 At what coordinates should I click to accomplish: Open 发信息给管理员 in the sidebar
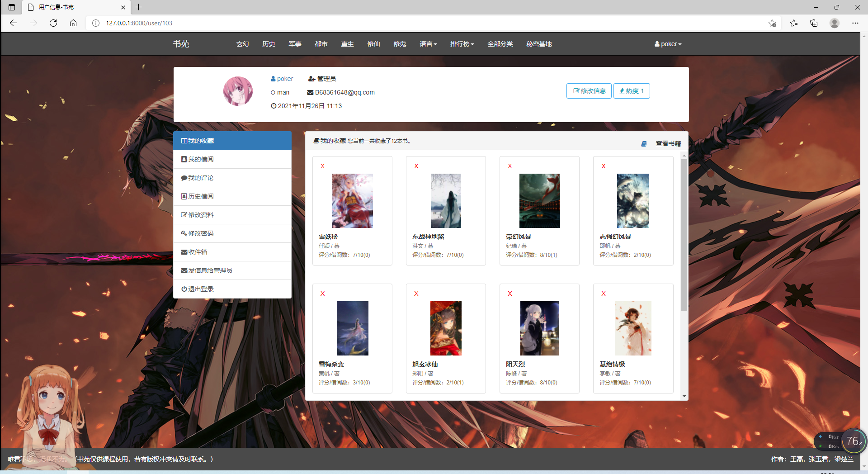[232, 270]
